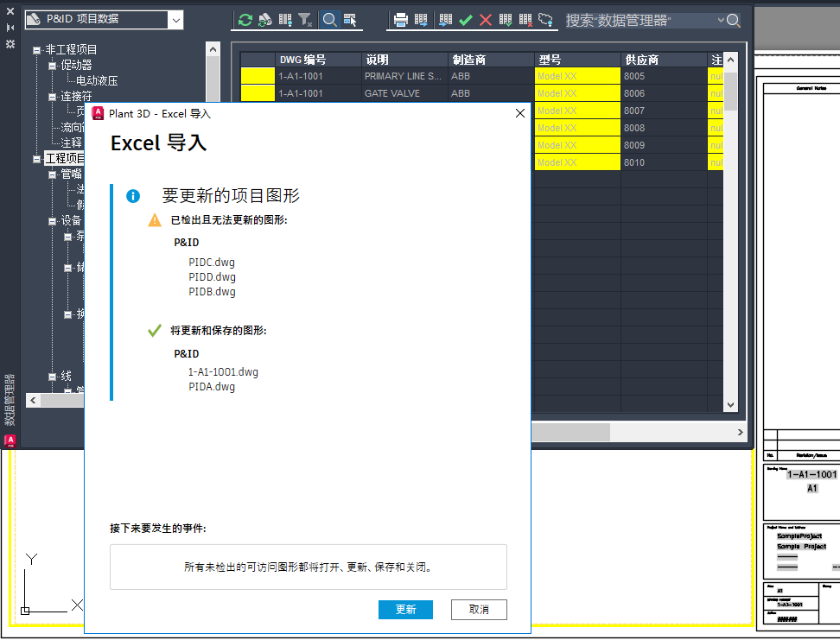
Task: Click the show/hide columns icon
Action: (x=285, y=21)
